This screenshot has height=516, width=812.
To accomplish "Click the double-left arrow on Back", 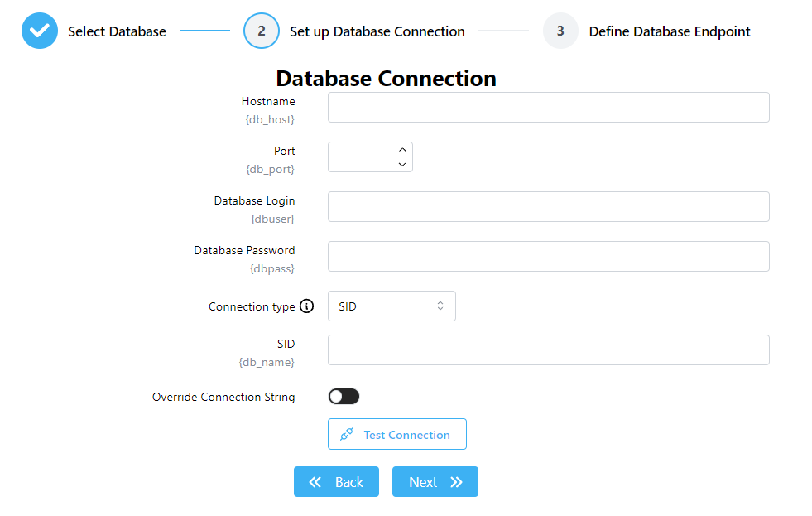I will (x=315, y=482).
